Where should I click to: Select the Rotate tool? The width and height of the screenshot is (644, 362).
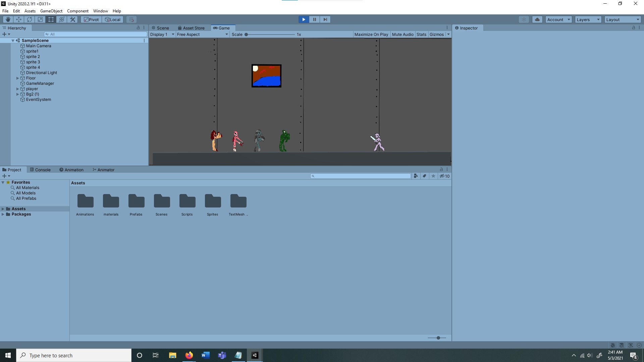click(30, 19)
